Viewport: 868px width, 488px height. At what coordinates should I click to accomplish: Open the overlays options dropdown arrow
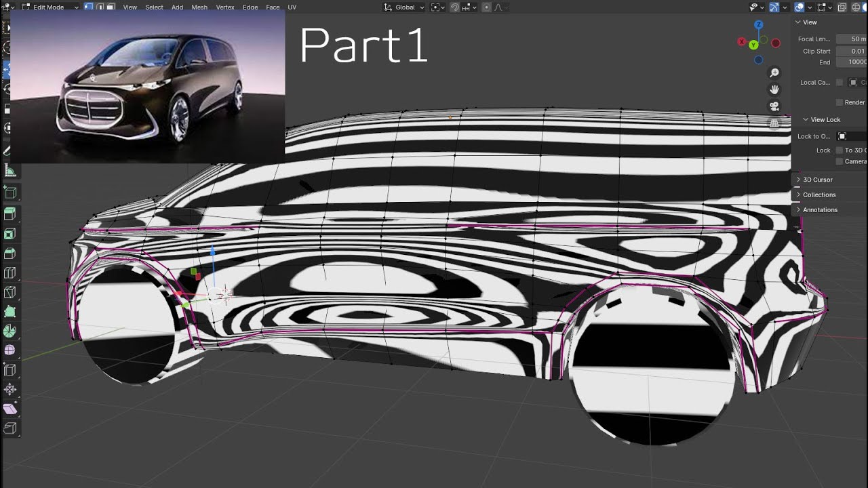(x=810, y=7)
